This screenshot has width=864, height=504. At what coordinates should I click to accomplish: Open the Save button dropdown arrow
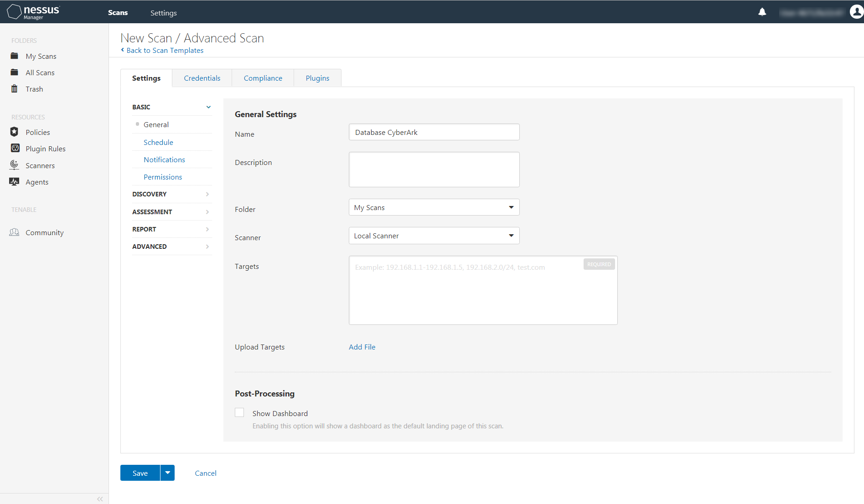pyautogui.click(x=167, y=473)
